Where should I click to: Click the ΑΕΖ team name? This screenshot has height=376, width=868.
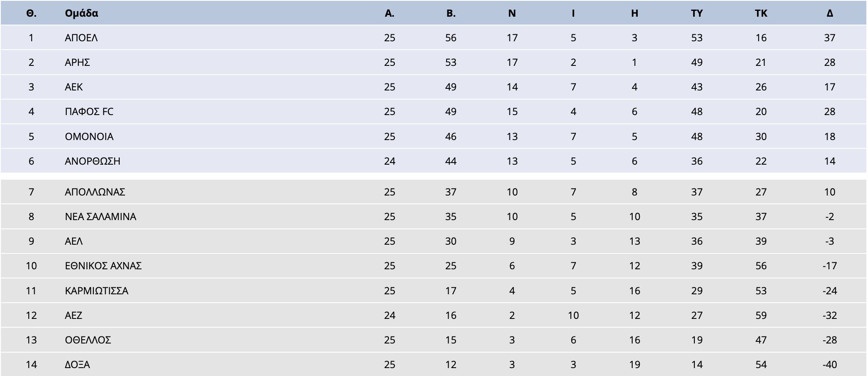coord(73,316)
